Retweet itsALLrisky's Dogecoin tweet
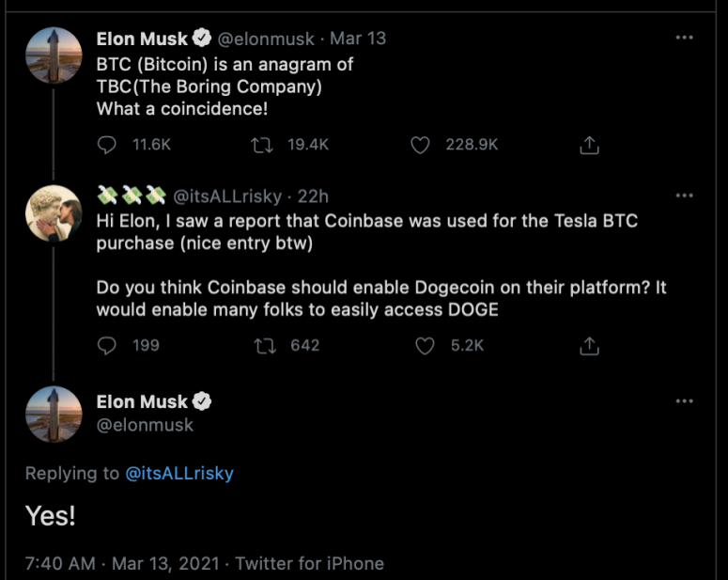The image size is (728, 580). tap(264, 346)
